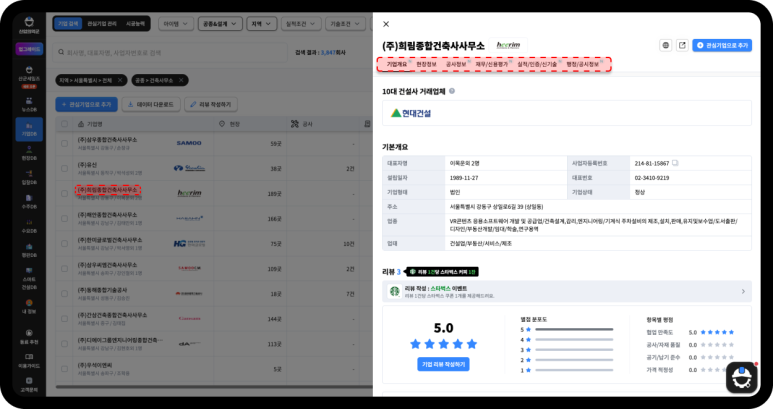Check the box for (주)희림종합건축사사무소 row
773x409 pixels.
pyautogui.click(x=65, y=194)
